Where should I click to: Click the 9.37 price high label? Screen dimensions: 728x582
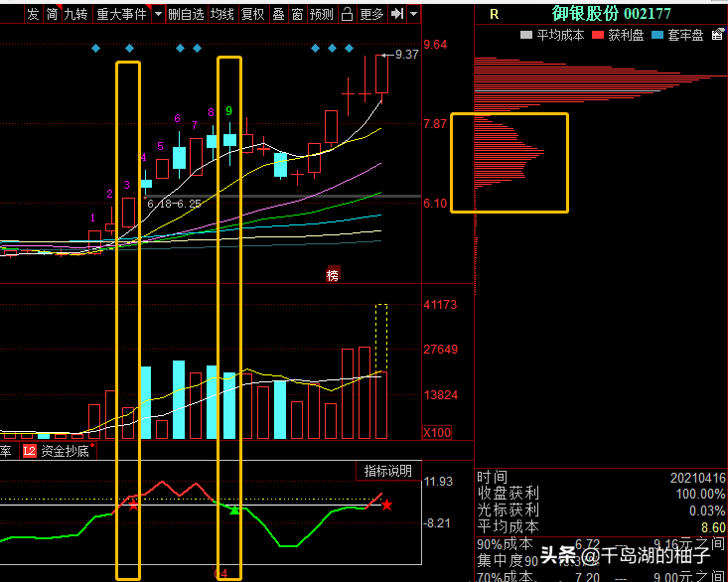407,55
